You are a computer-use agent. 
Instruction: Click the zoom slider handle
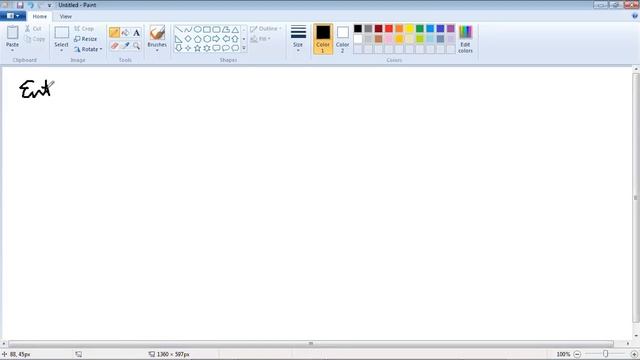[606, 354]
